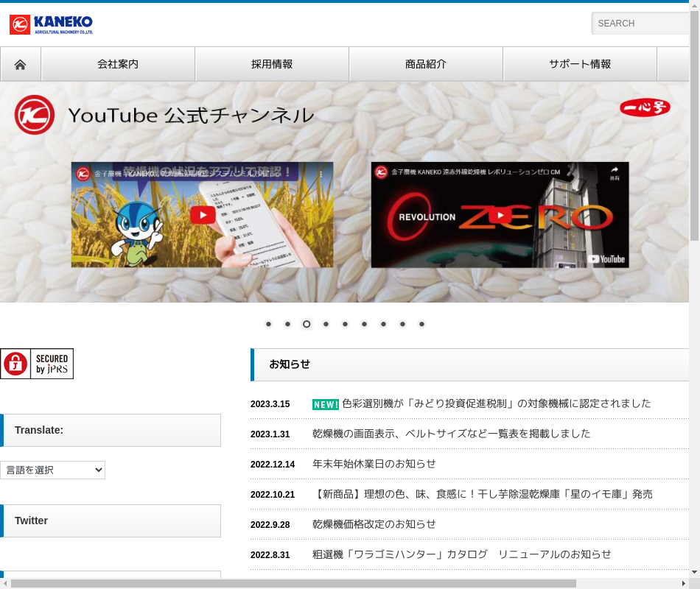Viewport: 700px width, 589px height.
Task: Open the three-dot menu on left video
Action: point(321,174)
